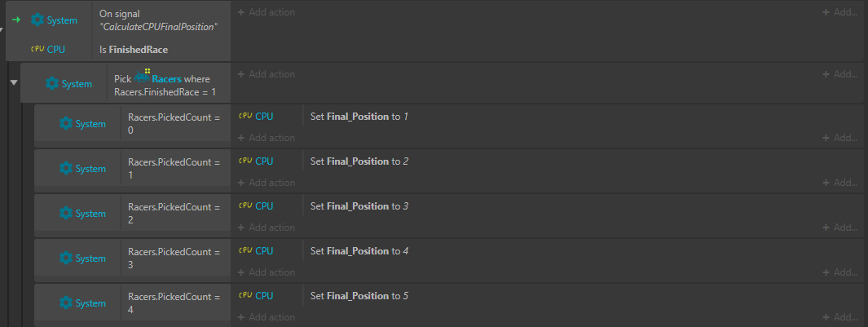Click the green trigger arrow on the signal event
The image size is (868, 327).
tap(16, 20)
